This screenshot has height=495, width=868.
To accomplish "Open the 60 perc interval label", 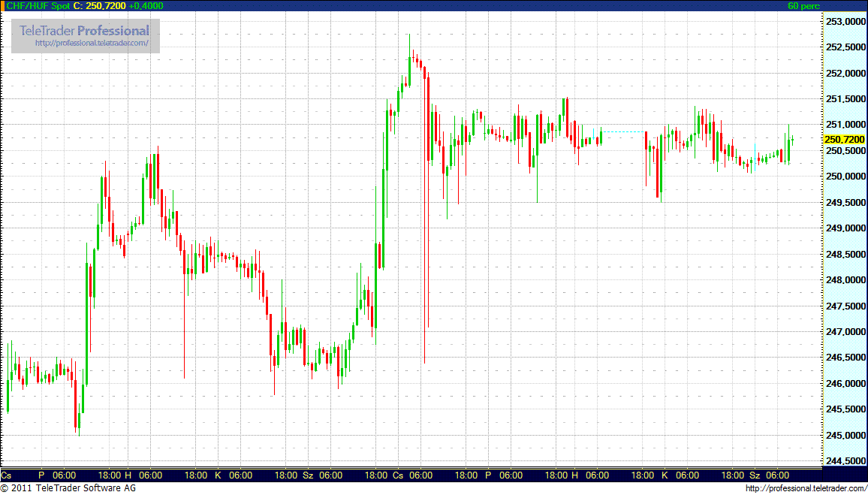I will (804, 6).
